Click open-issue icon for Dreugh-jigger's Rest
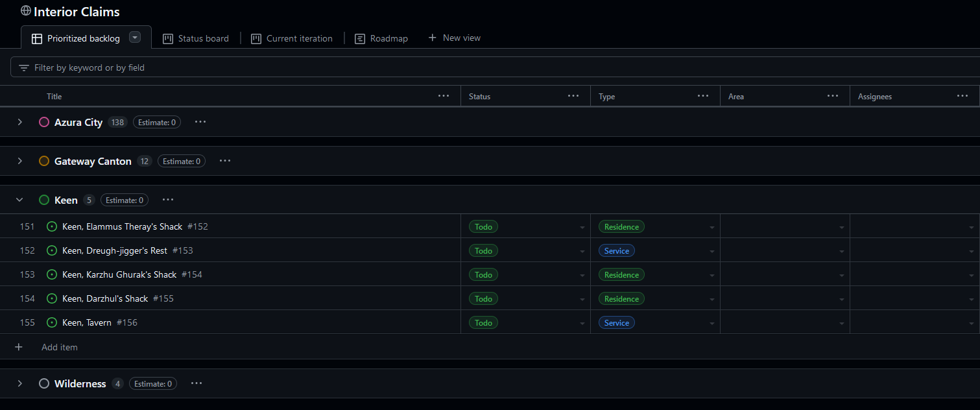 (x=52, y=250)
